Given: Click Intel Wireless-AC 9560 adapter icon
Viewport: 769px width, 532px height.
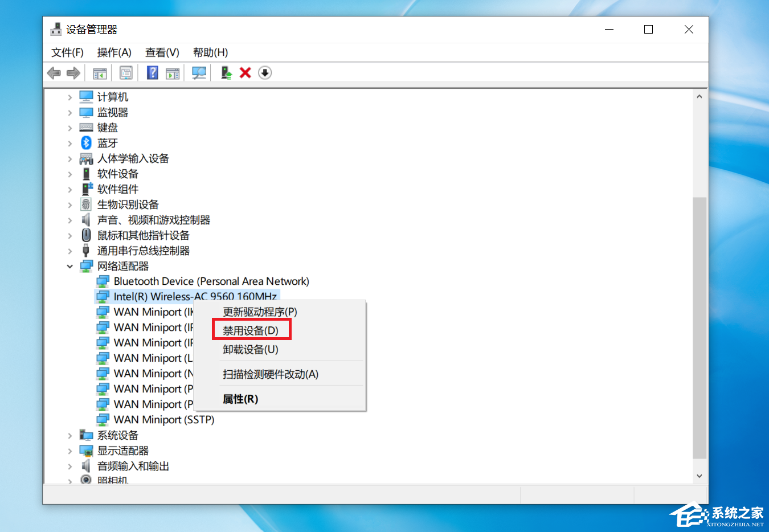Looking at the screenshot, I should pyautogui.click(x=103, y=296).
